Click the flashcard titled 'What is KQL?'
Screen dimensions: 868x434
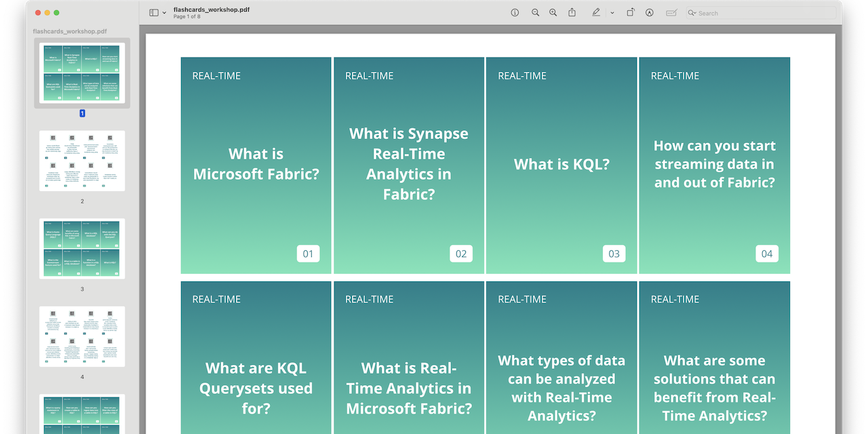click(x=561, y=164)
